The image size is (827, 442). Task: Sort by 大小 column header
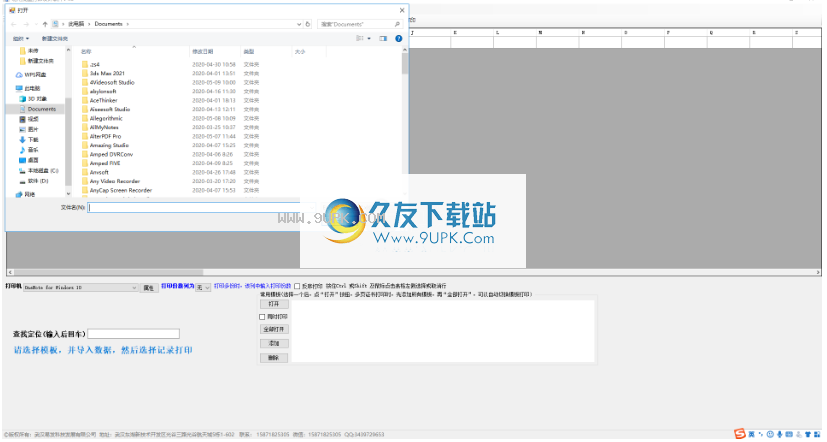pos(300,52)
